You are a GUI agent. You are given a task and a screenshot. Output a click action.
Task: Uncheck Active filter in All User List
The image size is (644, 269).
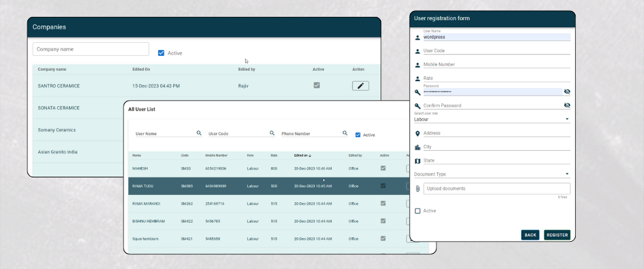[x=358, y=134]
